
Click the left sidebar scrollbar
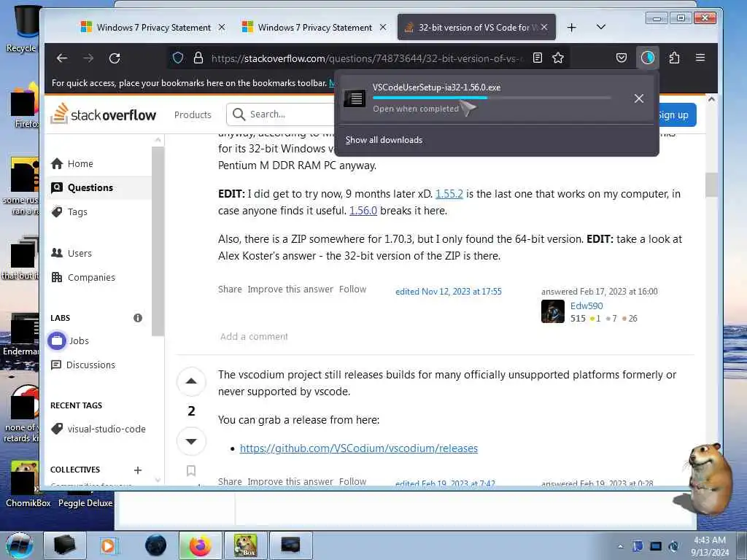158,241
